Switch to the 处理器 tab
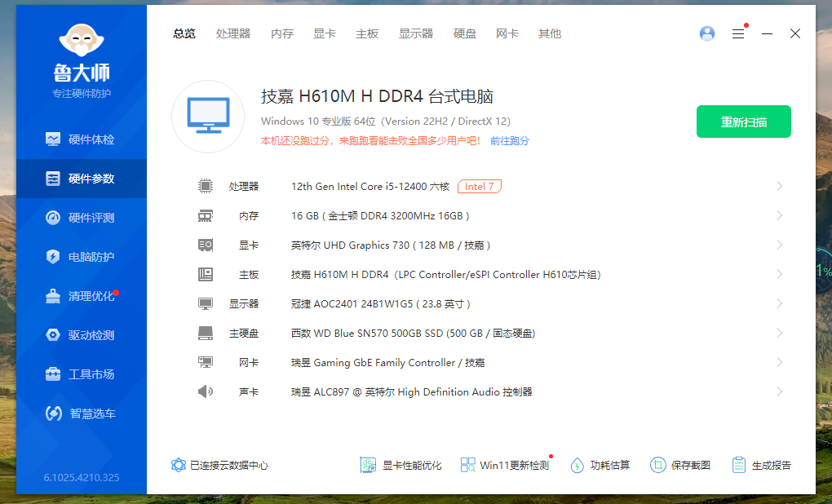Image resolution: width=832 pixels, height=504 pixels. coord(233,34)
